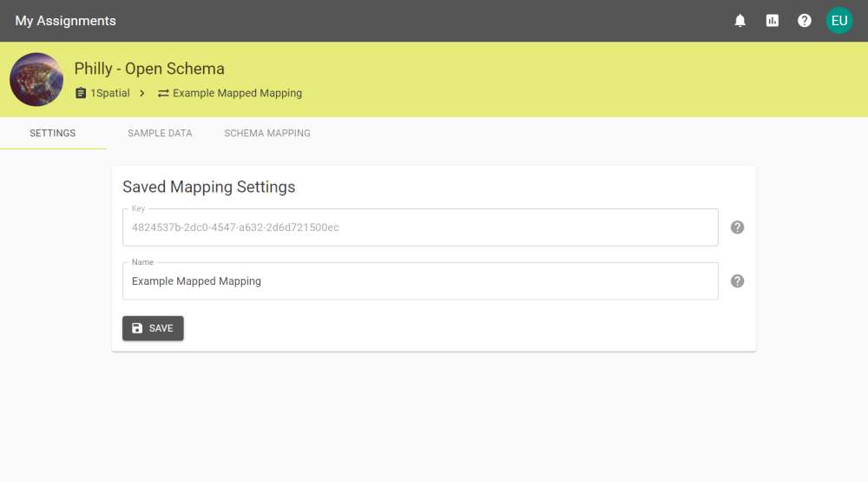Switch to the Schema Mapping tab

coord(267,133)
